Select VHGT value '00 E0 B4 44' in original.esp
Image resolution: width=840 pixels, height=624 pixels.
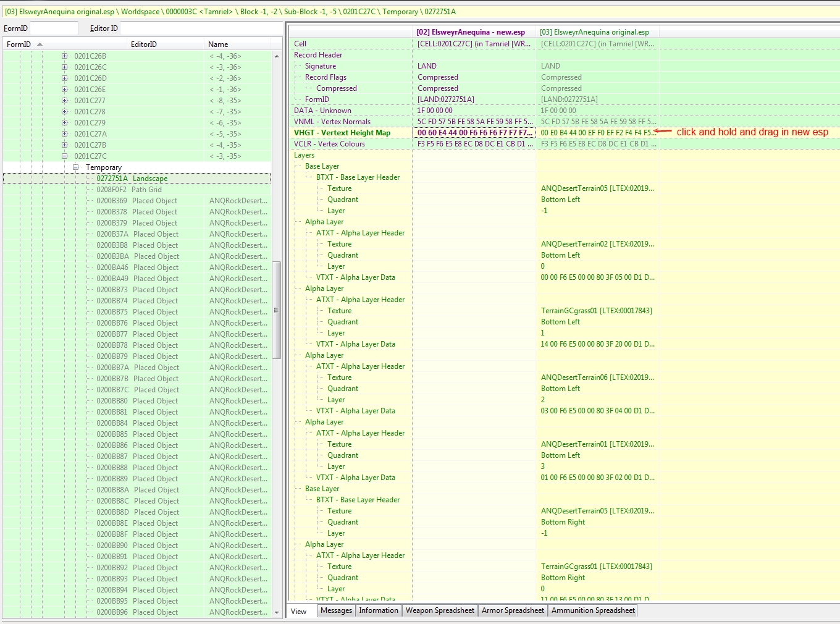point(597,133)
